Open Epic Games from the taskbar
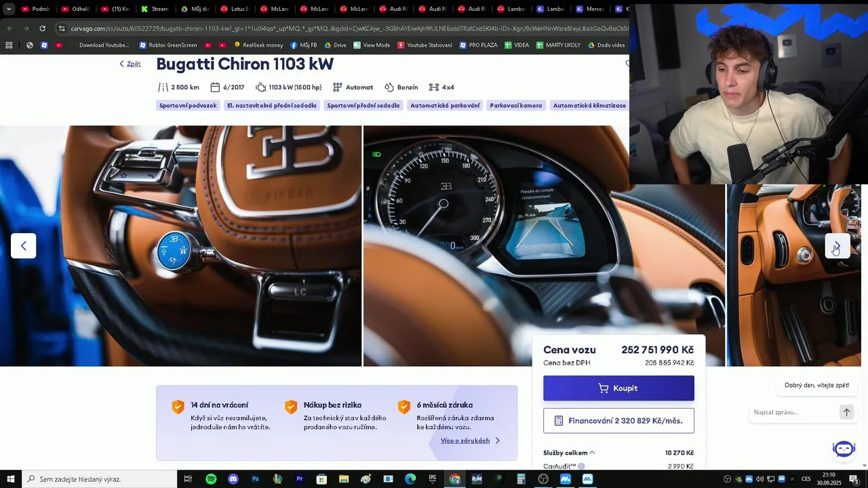This screenshot has width=868, height=488. click(433, 479)
